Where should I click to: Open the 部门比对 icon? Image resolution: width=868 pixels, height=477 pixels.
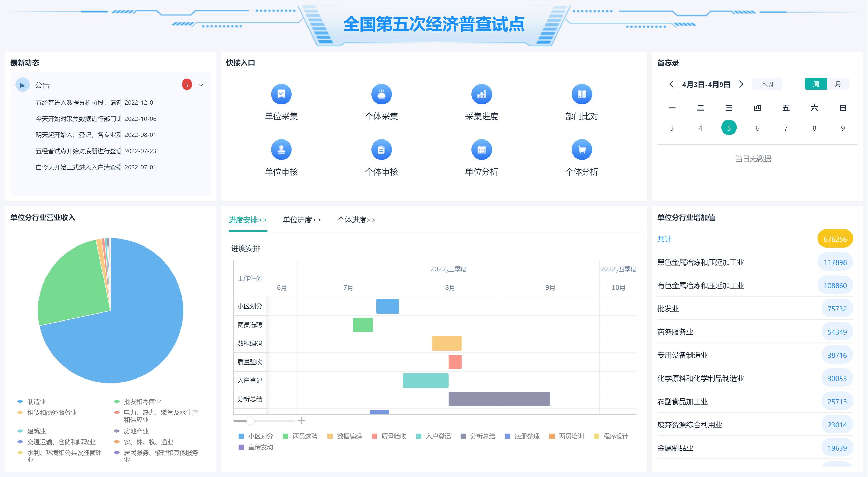[x=582, y=94]
